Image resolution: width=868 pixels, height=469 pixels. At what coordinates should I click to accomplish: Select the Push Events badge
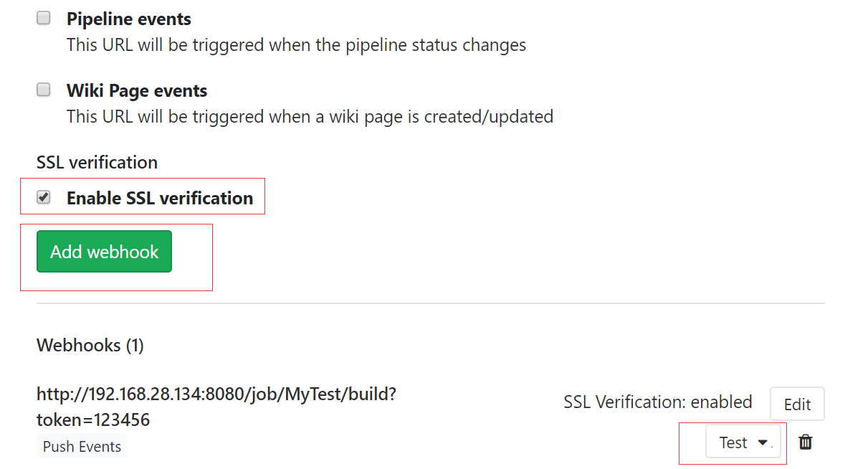[82, 446]
